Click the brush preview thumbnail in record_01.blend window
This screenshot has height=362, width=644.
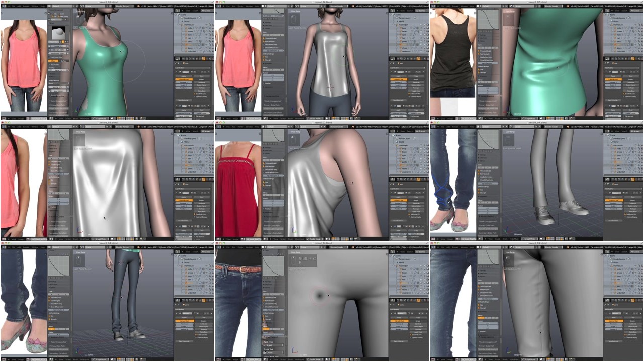tap(58, 33)
